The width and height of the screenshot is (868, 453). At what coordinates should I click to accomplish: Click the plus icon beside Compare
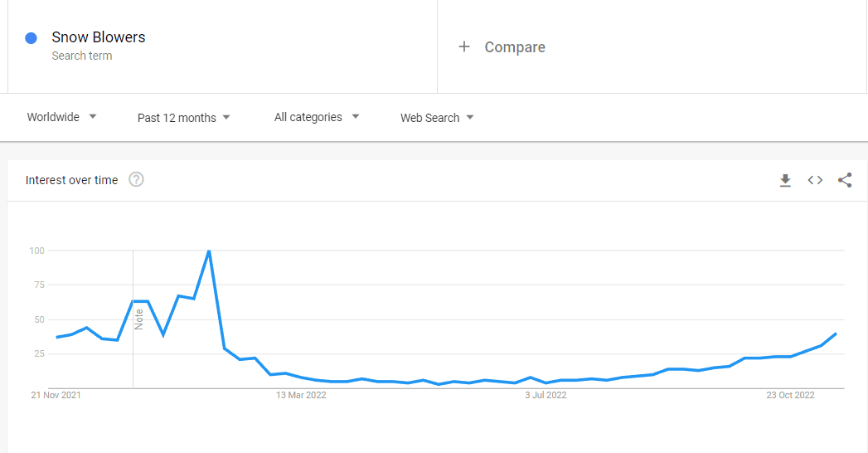pos(464,46)
